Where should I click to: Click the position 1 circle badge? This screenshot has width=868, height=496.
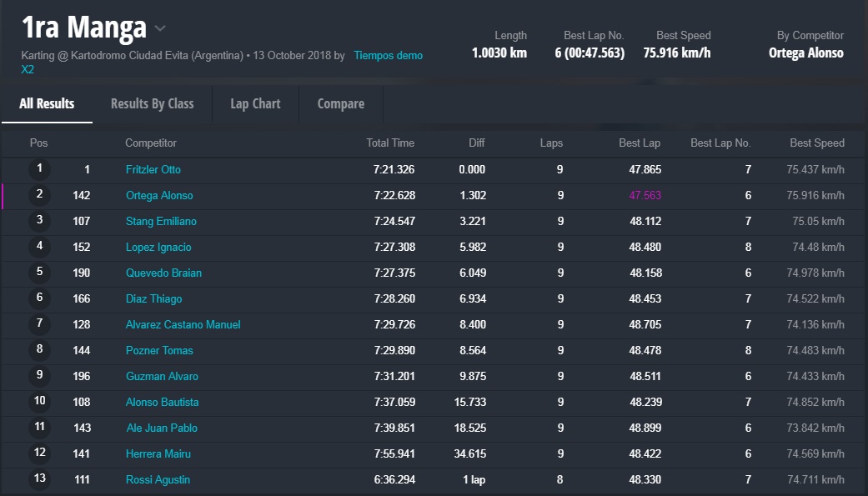[39, 170]
